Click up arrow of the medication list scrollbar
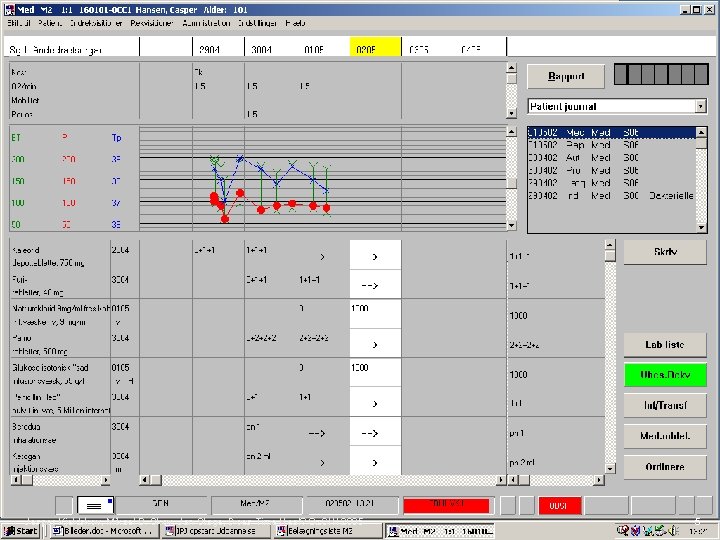This screenshot has height=540, width=720. coord(610,245)
